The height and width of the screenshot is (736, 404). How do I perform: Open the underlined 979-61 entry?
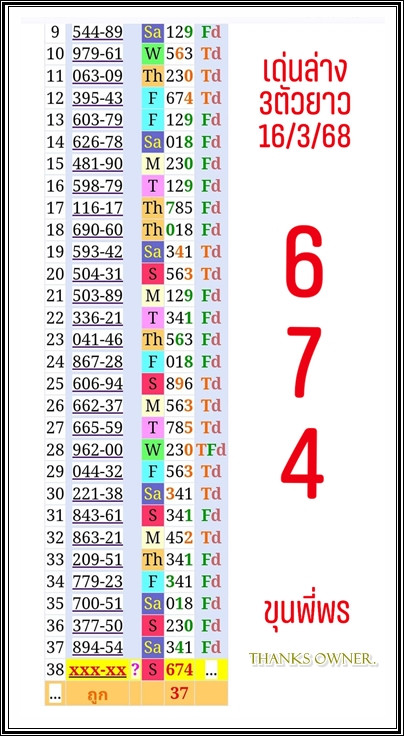[x=98, y=54]
